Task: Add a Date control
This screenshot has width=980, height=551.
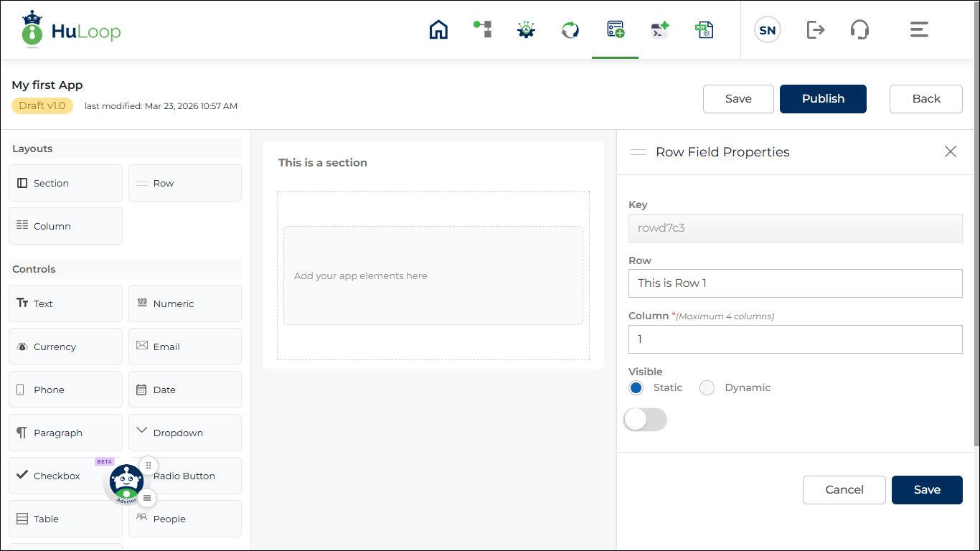Action: pos(185,390)
